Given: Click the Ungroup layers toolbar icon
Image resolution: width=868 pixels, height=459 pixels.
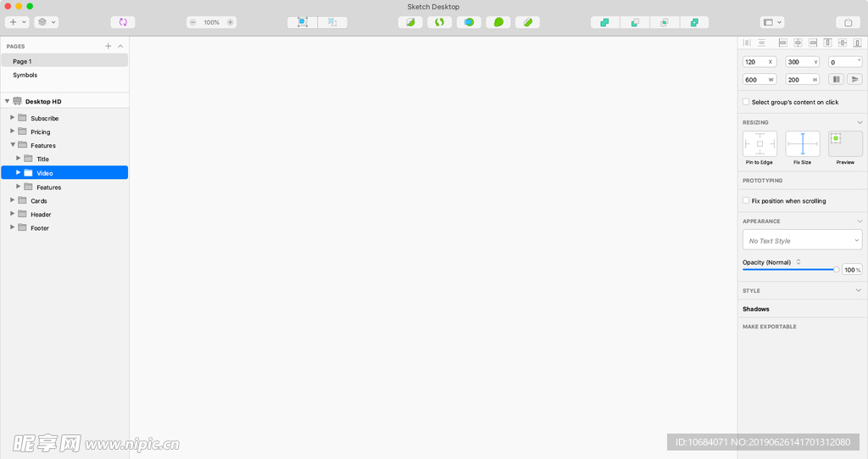Looking at the screenshot, I should tap(332, 22).
